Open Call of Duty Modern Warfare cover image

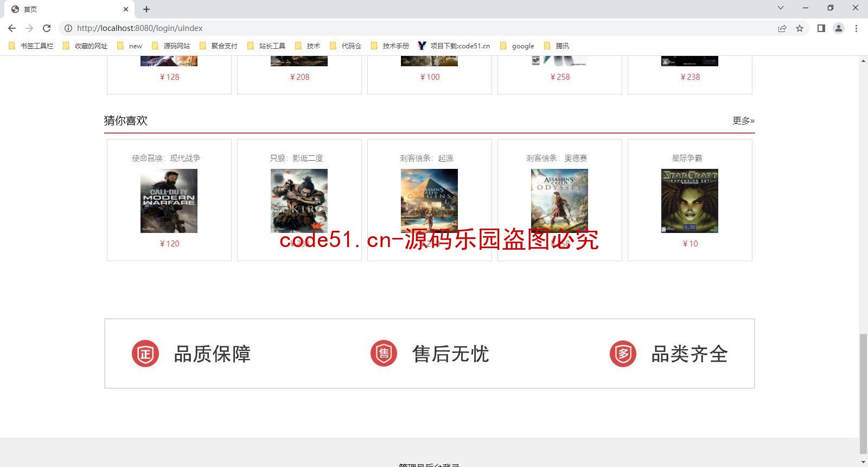[x=169, y=201]
